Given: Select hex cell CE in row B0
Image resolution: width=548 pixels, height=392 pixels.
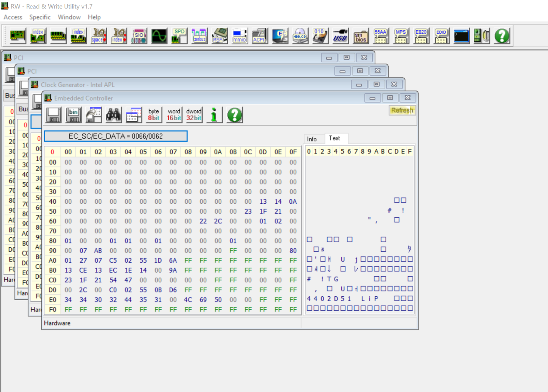Looking at the screenshot, I should (x=83, y=270).
